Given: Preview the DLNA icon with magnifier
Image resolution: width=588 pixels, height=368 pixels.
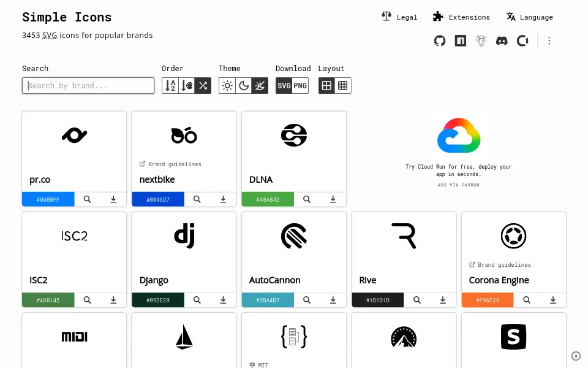Looking at the screenshot, I should pos(307,199).
